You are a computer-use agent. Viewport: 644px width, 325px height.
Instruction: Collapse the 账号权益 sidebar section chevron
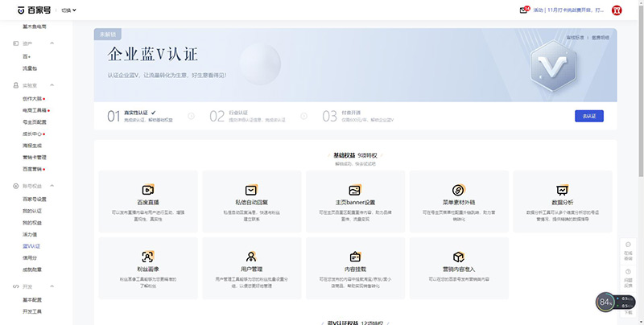52,186
